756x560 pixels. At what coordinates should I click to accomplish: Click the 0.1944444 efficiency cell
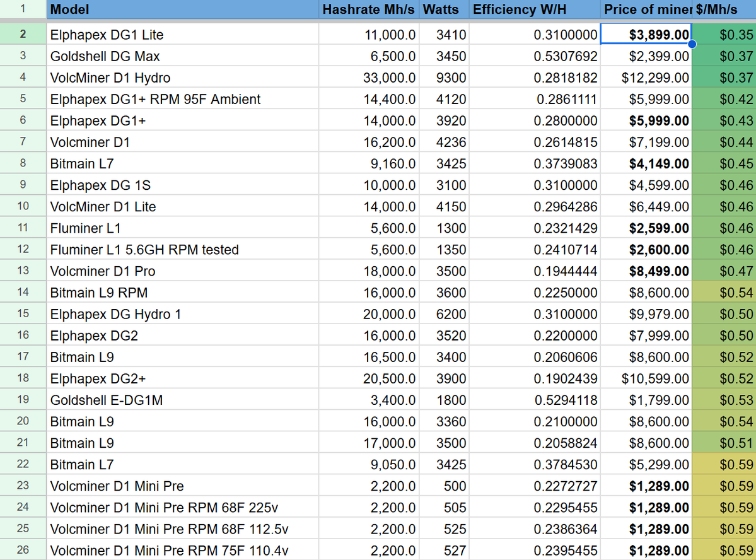[x=535, y=271]
